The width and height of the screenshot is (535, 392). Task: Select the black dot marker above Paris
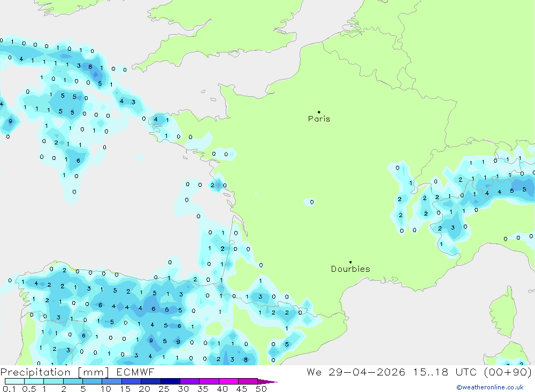[319, 112]
